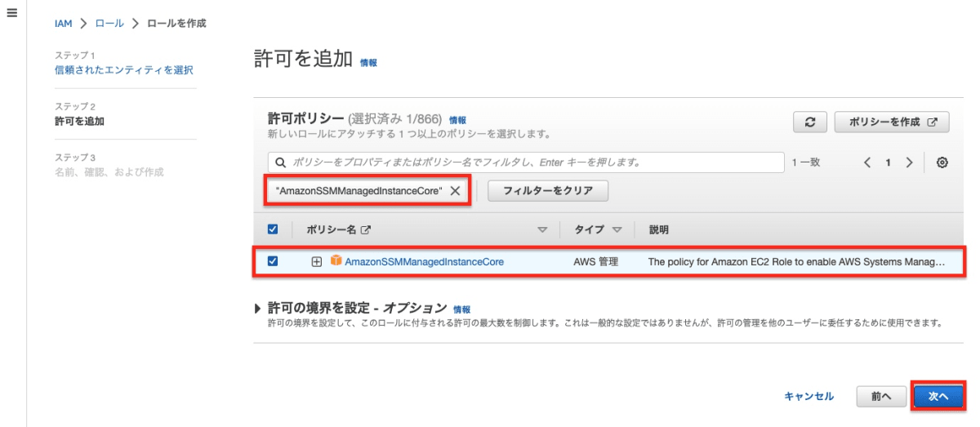The image size is (980, 427).
Task: Click the 説明 column header
Action: pyautogui.click(x=658, y=230)
